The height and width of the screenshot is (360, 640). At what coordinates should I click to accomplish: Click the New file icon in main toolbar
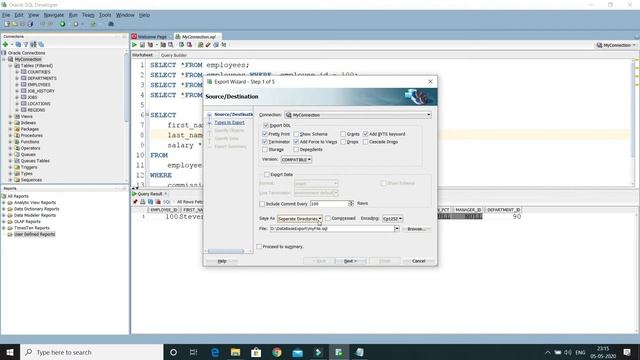coord(7,24)
